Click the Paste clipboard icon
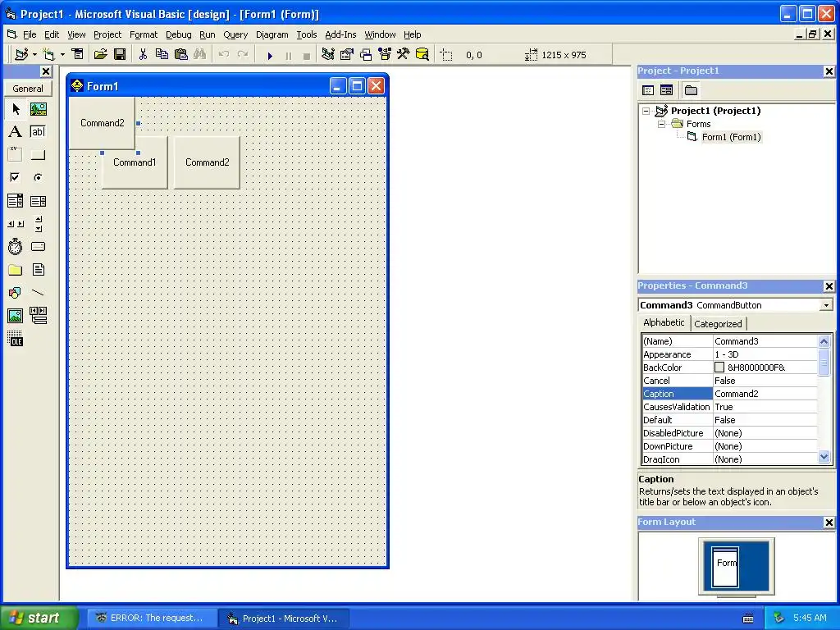 point(181,55)
